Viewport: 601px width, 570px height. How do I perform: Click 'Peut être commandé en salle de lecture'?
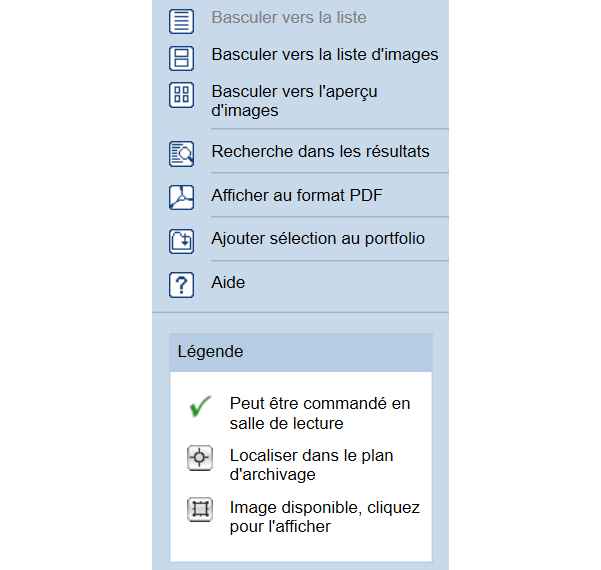[320, 413]
